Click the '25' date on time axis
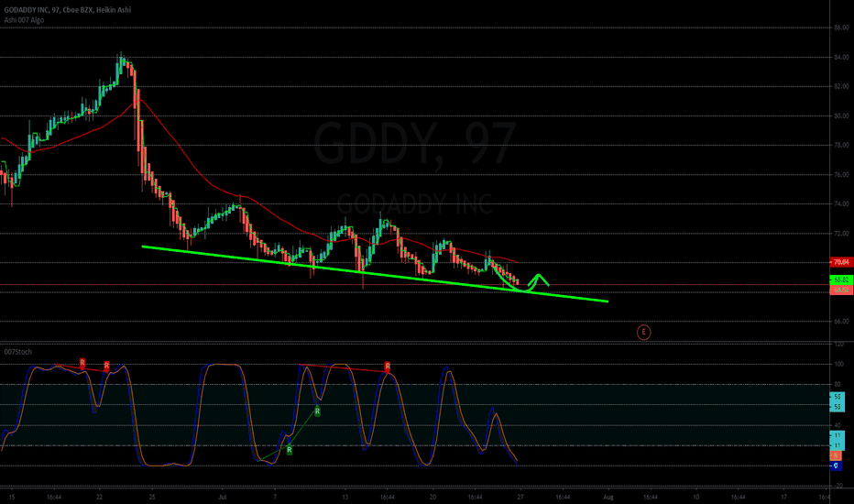 (152, 497)
